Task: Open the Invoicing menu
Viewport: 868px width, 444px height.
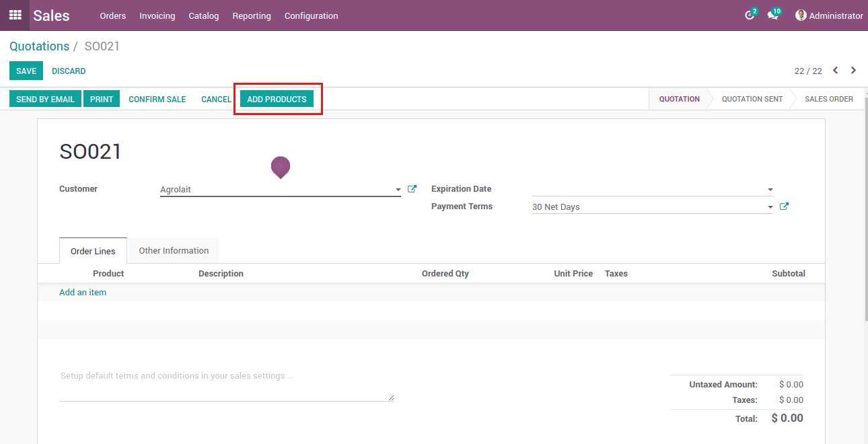Action: pyautogui.click(x=157, y=15)
